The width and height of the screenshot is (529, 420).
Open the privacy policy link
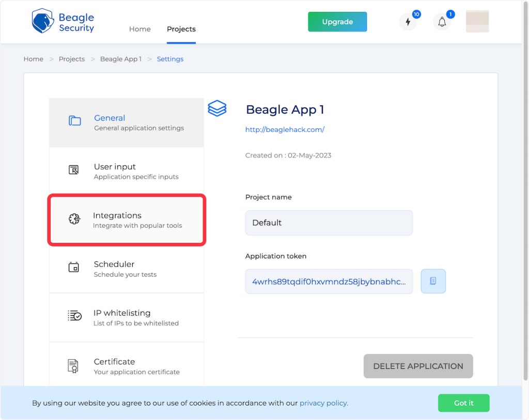point(324,403)
